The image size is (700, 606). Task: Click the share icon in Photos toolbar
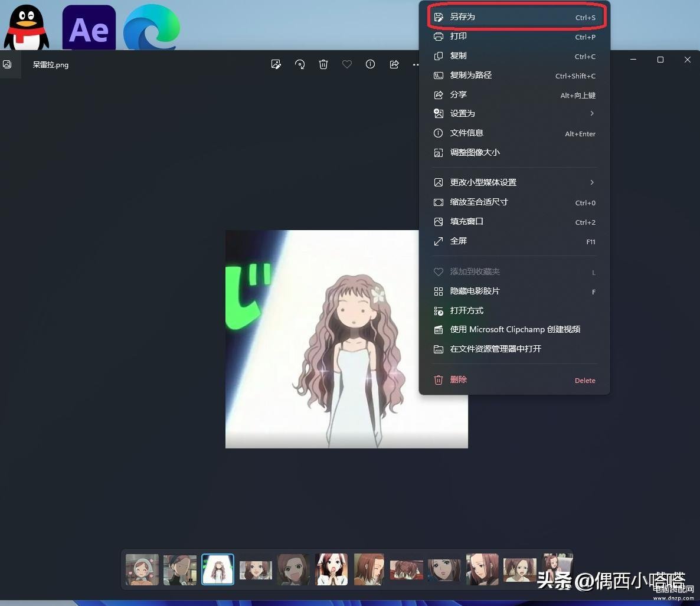point(394,64)
